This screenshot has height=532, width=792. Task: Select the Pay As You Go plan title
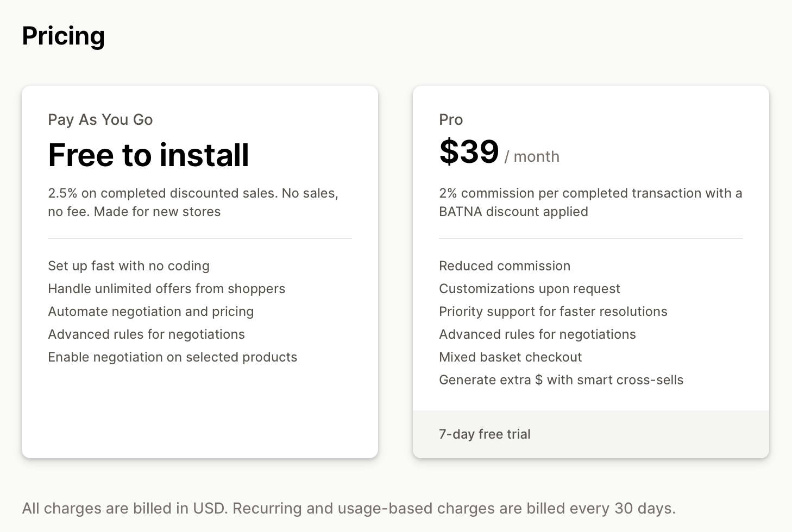tap(100, 119)
